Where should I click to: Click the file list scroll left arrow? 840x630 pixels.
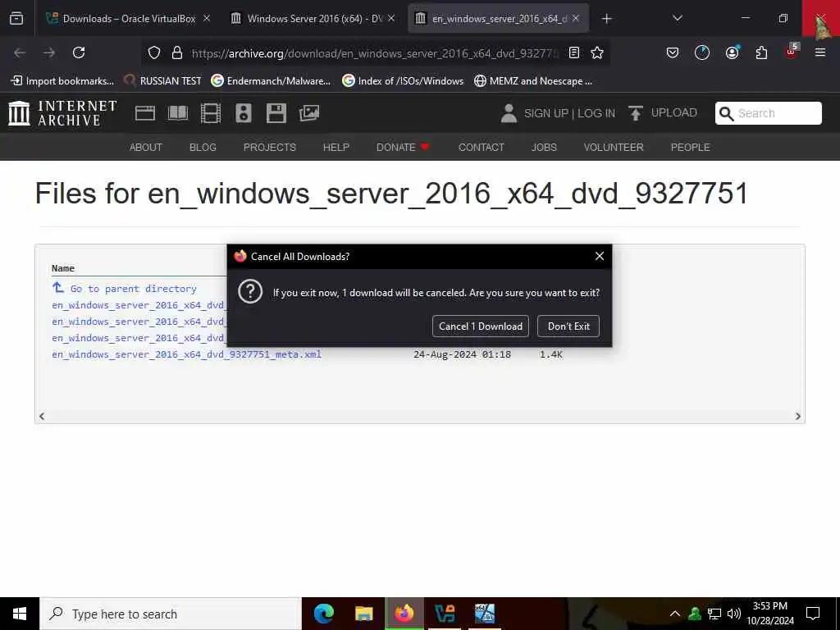(x=42, y=416)
